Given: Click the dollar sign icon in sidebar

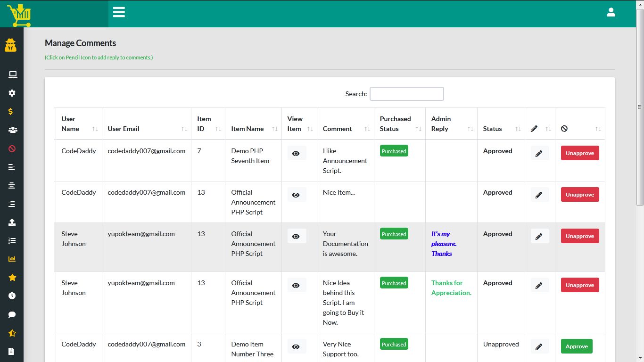Looking at the screenshot, I should point(11,112).
